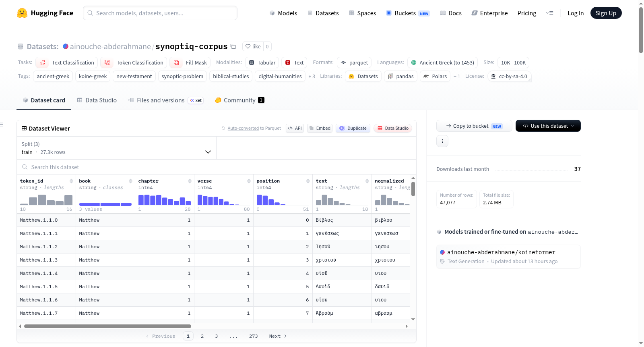Select the Token Classification task tag
The width and height of the screenshot is (644, 347).
pos(134,62)
